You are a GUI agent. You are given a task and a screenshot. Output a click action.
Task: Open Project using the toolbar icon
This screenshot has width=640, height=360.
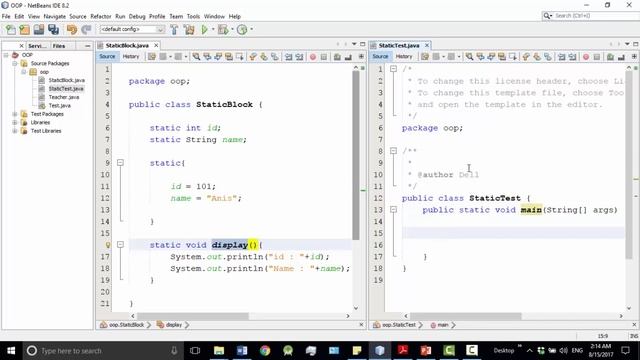[39, 29]
